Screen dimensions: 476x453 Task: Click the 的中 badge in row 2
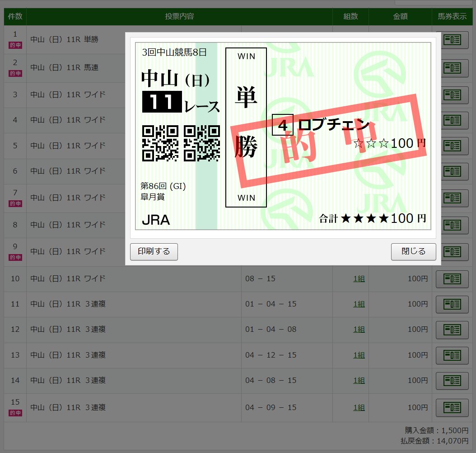[15, 74]
